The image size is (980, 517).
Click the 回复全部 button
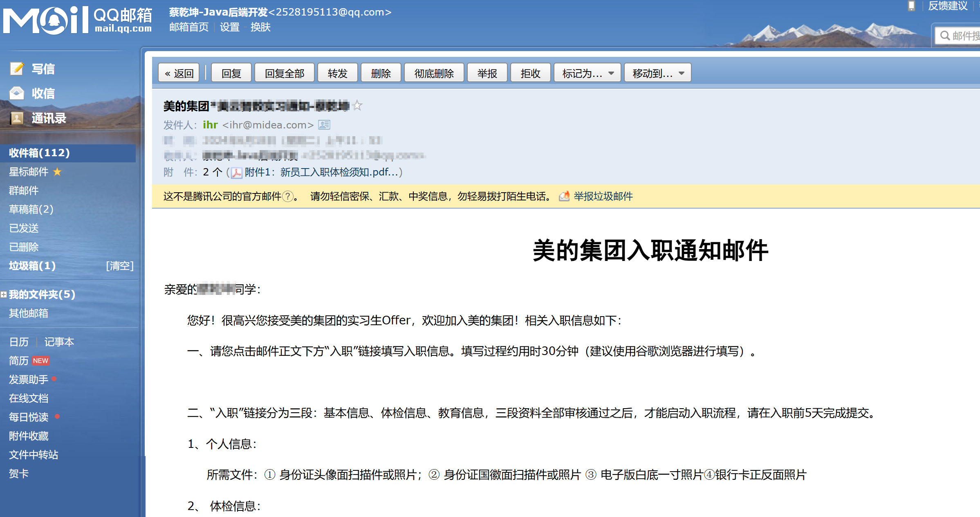(285, 73)
